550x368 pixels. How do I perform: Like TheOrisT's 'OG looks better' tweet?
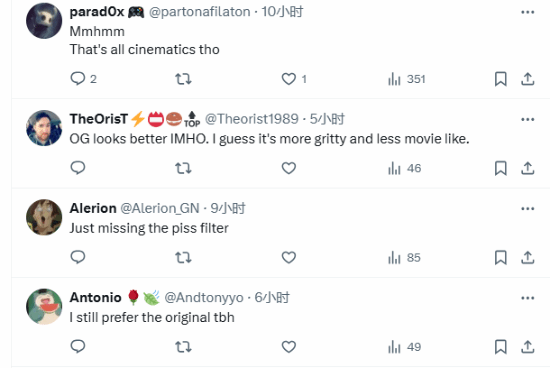tap(289, 168)
